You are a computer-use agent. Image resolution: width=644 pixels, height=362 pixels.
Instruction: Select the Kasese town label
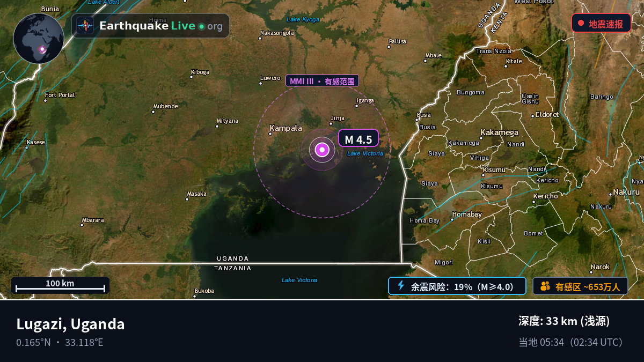tap(36, 142)
